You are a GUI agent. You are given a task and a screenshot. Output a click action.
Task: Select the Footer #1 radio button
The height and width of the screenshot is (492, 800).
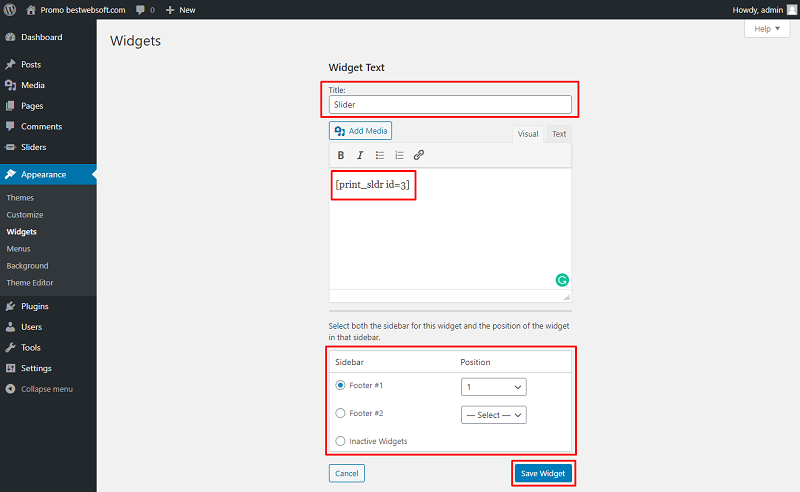pyautogui.click(x=340, y=385)
